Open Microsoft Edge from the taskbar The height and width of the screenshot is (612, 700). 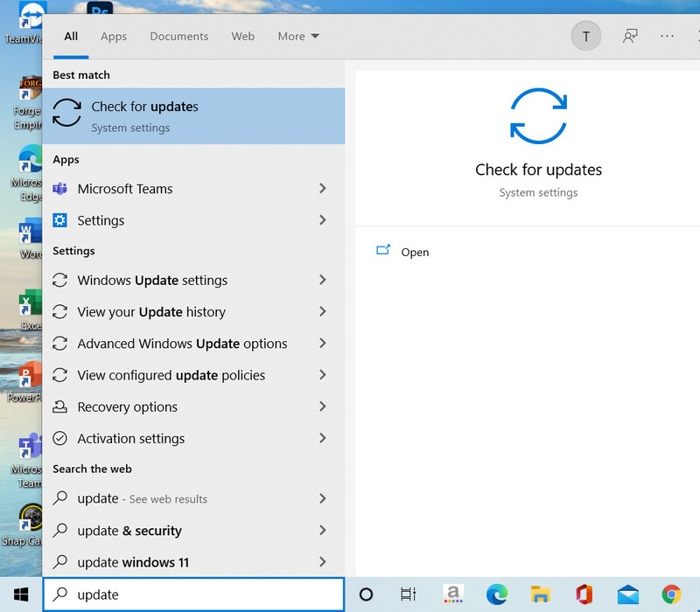pos(496,595)
